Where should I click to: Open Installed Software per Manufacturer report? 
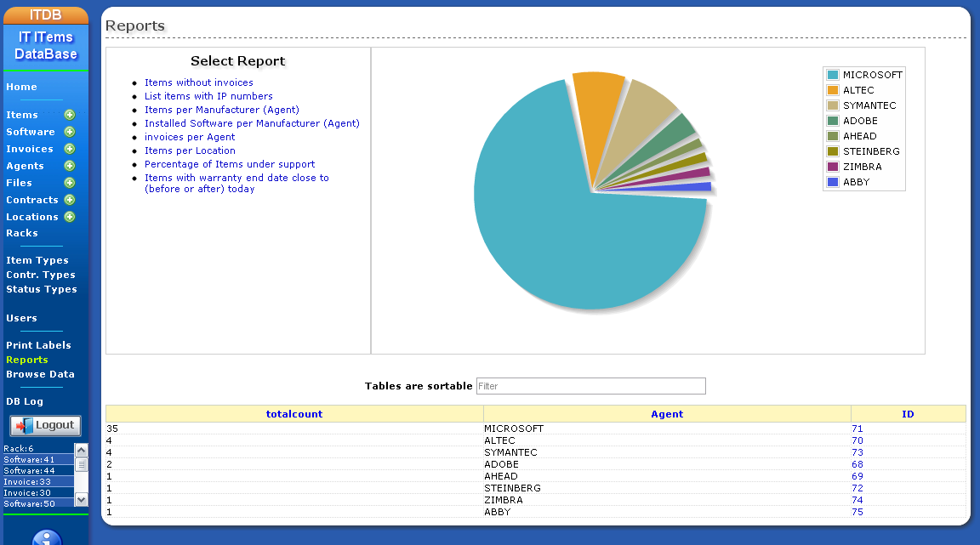click(x=252, y=124)
